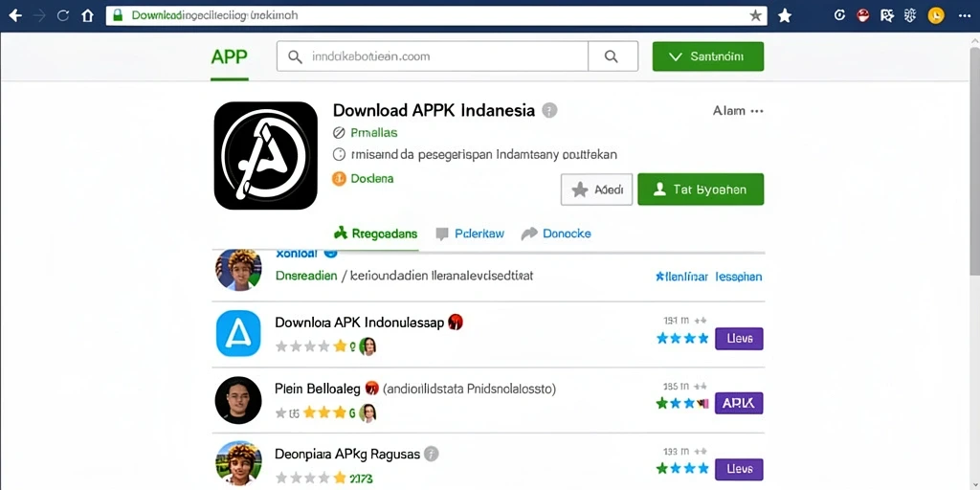Click the orange Dodena badge icon

340,179
